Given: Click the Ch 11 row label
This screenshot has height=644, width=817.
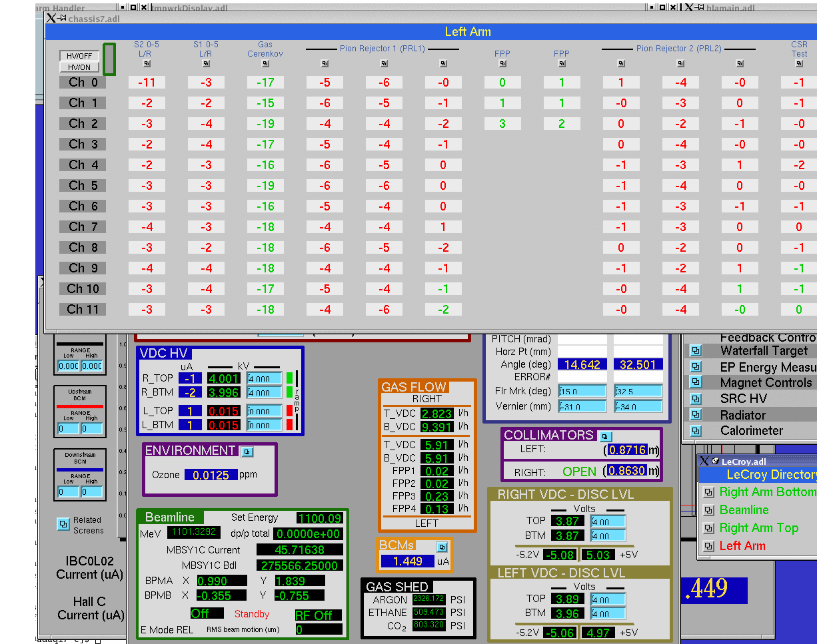Looking at the screenshot, I should [83, 310].
